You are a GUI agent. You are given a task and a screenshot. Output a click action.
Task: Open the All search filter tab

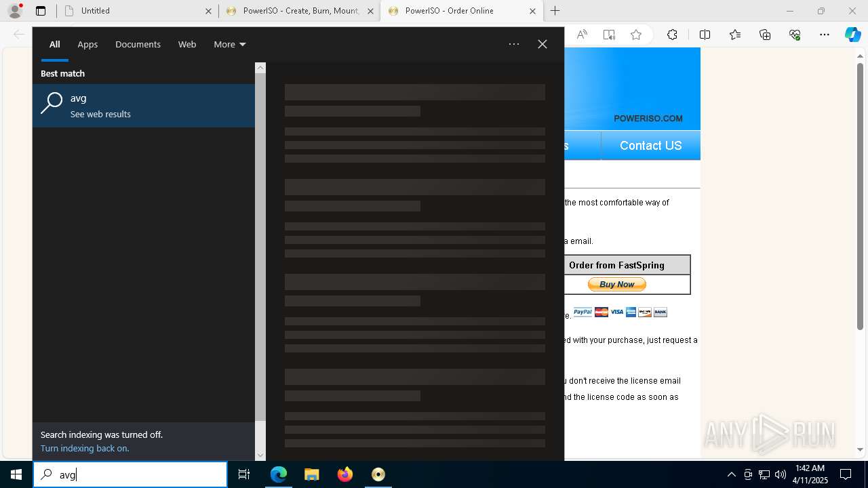54,44
